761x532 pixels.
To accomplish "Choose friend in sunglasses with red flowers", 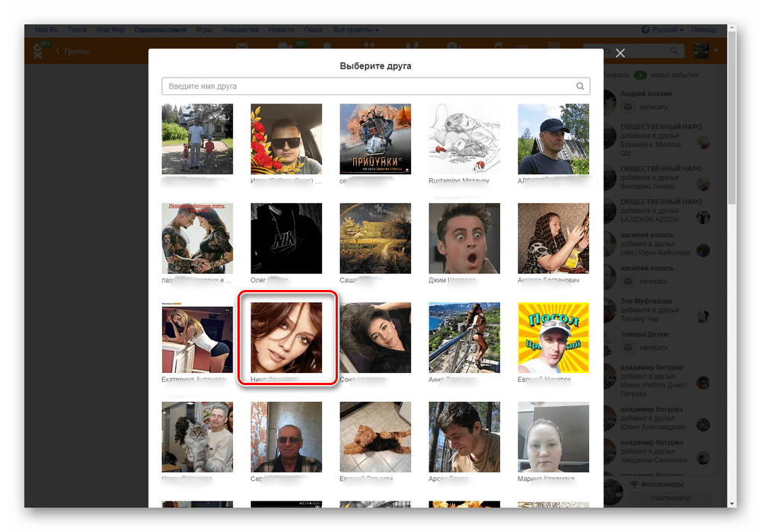I will (286, 139).
